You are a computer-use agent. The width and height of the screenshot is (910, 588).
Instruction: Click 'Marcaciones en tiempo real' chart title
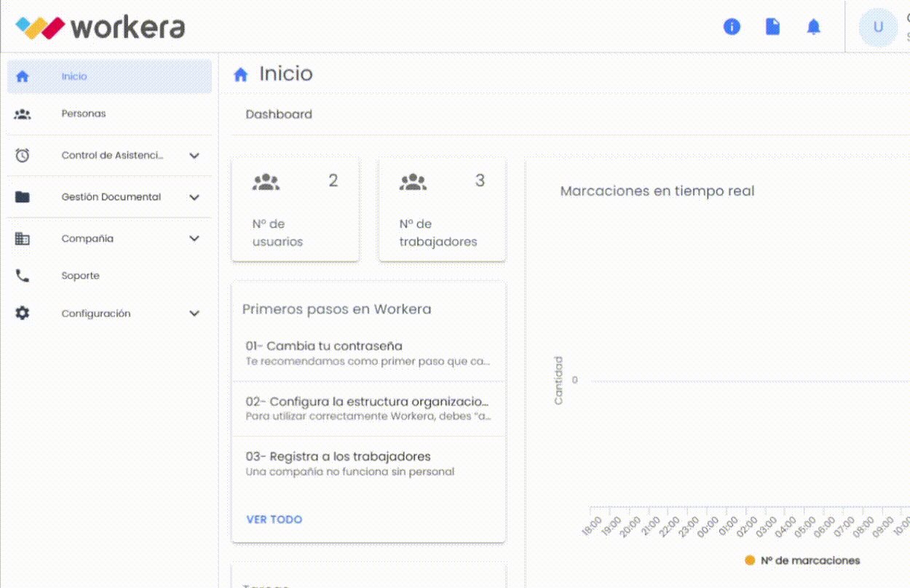coord(657,191)
